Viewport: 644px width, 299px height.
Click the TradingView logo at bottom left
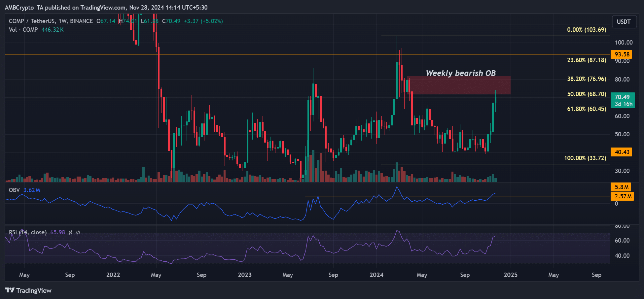(x=28, y=290)
